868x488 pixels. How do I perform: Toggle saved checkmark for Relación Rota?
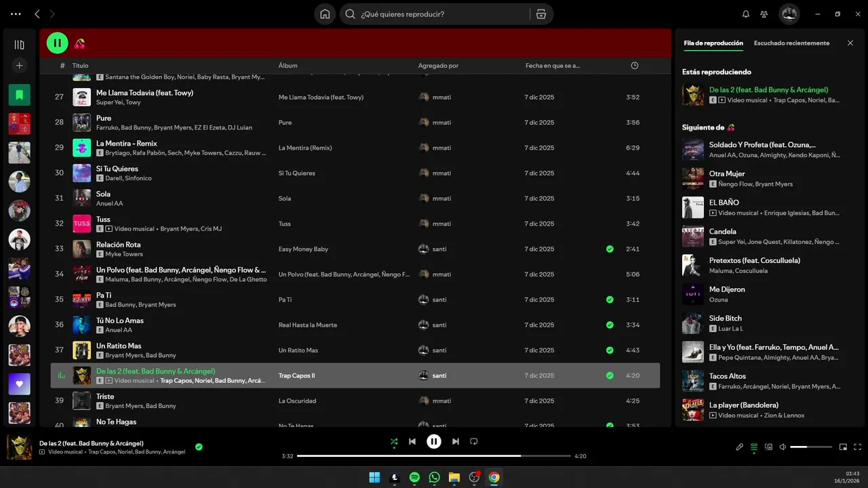pyautogui.click(x=610, y=249)
